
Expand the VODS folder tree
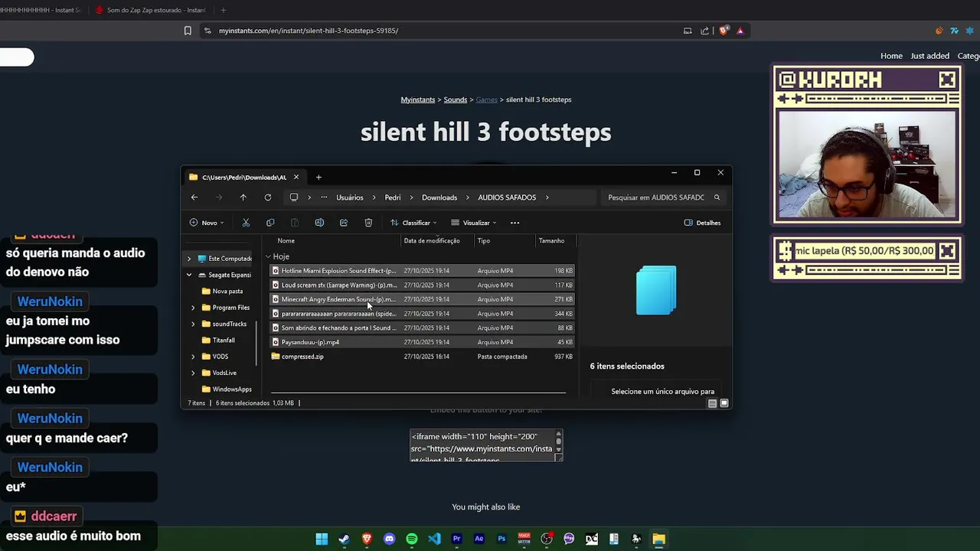pos(193,357)
